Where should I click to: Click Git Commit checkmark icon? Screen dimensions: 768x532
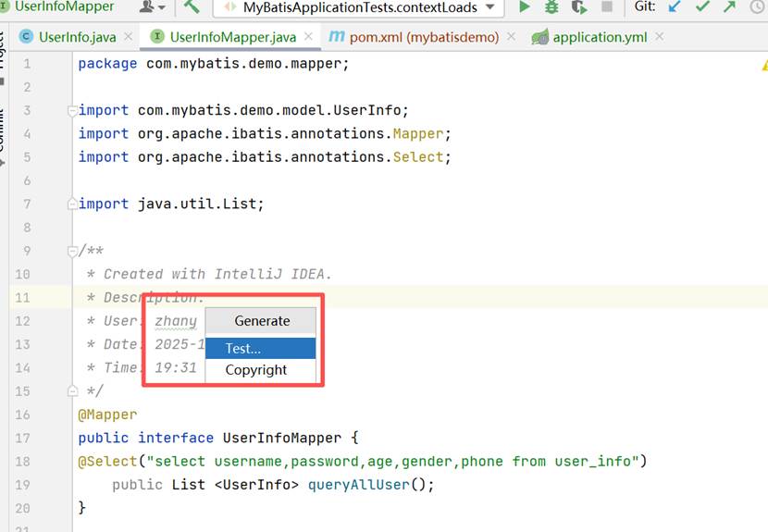point(702,6)
